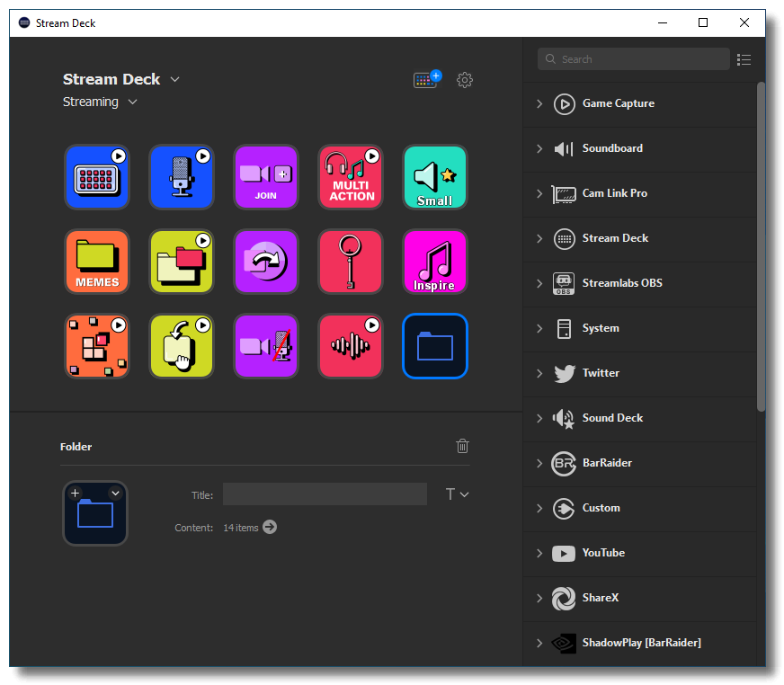Viewport: 784px width, 685px height.
Task: Expand the Sound Deck category
Action: [x=539, y=419]
